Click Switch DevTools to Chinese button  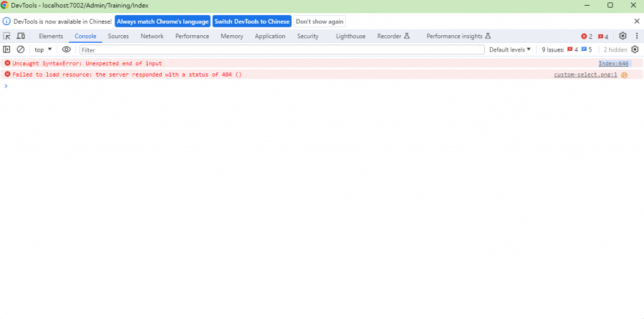tap(252, 21)
